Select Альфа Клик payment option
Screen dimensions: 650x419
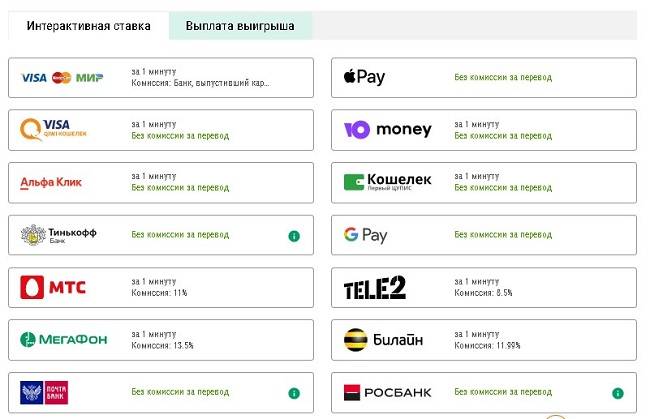[161, 183]
